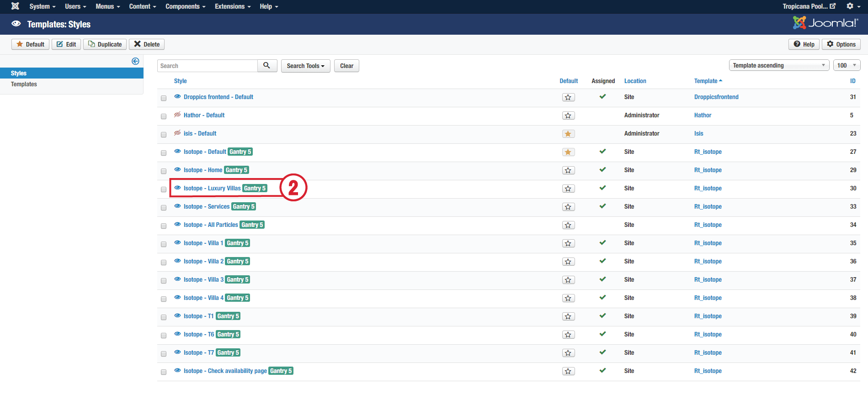Screen dimensions: 868x399
Task: Open the Components menu
Action: click(186, 6)
